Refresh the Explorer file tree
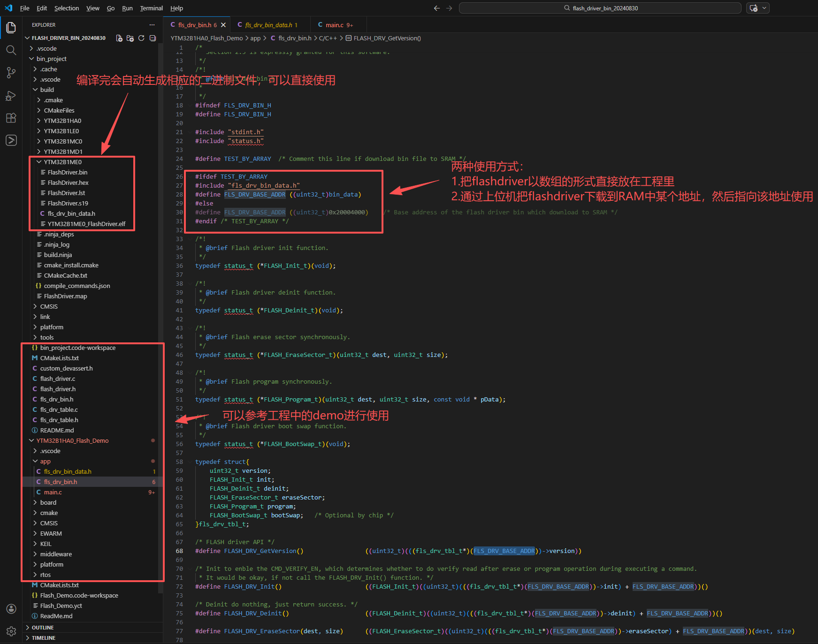Image resolution: width=818 pixels, height=644 pixels. 141,38
